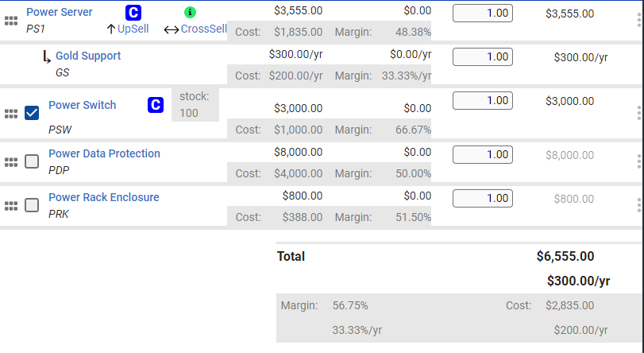This screenshot has height=353, width=644.
Task: Open the kebab menu for Power Rack Enclosure
Action: pyautogui.click(x=639, y=205)
